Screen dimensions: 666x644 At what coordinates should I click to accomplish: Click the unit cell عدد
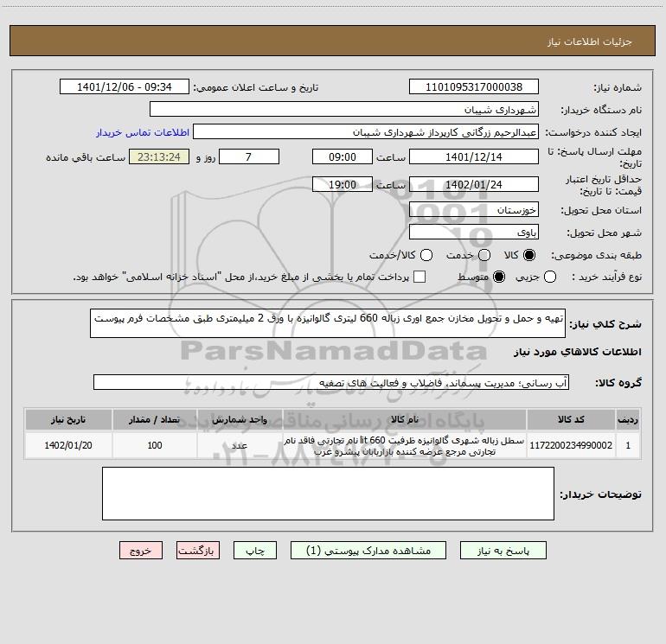pos(240,445)
